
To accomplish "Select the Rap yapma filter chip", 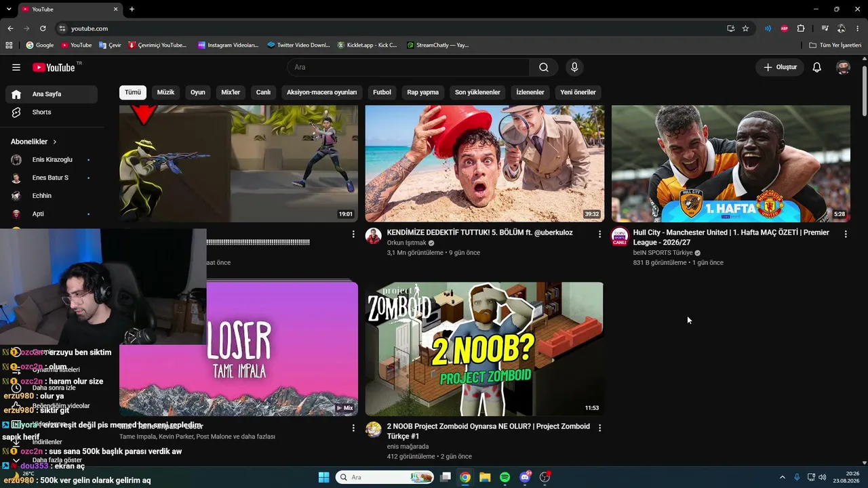I will [x=423, y=92].
